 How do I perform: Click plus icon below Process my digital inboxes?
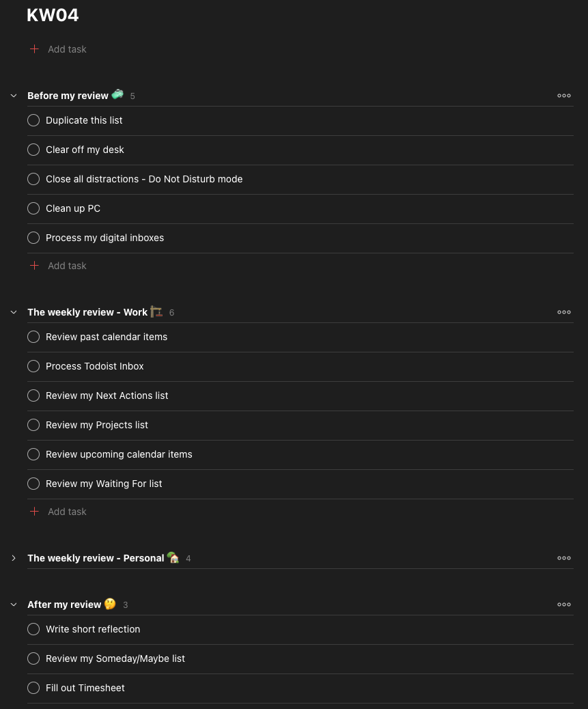click(34, 266)
